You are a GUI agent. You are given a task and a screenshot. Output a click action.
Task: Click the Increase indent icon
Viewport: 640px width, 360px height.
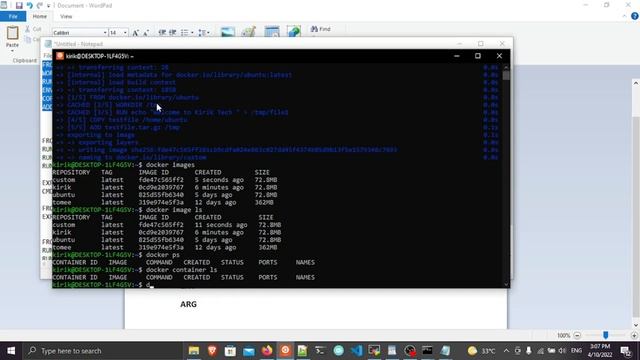coord(173,32)
